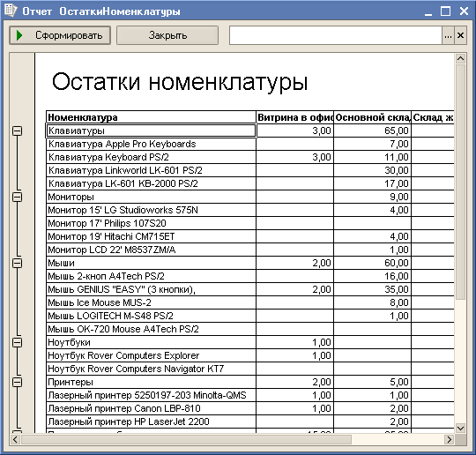Open the selection dialog with the ellipsis button
Viewport: 476px width, 455px height.
pos(448,35)
